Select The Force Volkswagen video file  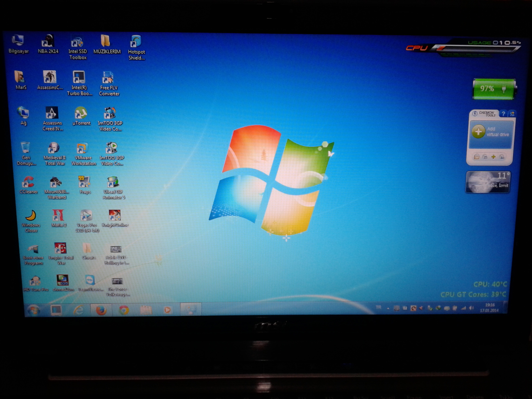117,287
